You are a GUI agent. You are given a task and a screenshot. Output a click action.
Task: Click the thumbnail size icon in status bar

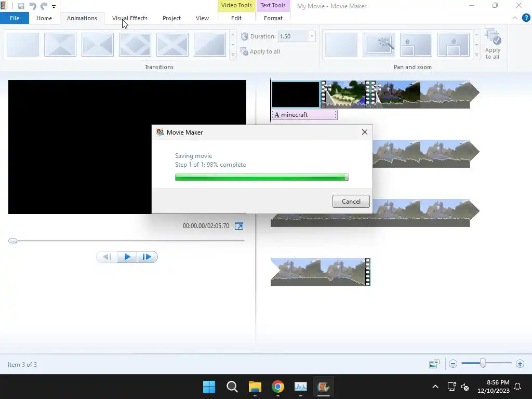(x=434, y=364)
